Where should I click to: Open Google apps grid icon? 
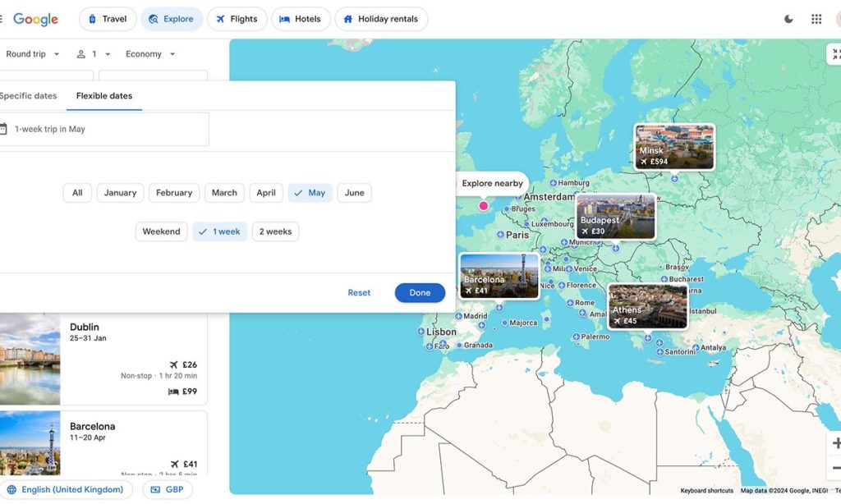816,19
